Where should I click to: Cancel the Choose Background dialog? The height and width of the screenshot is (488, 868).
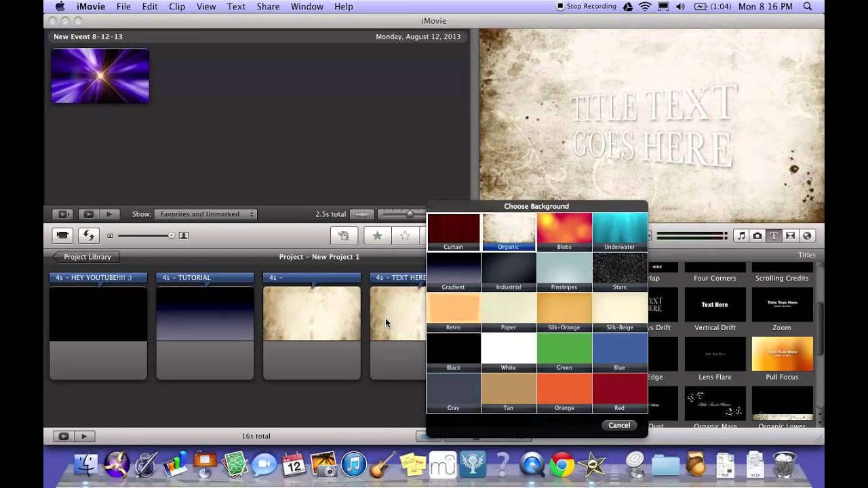point(619,425)
